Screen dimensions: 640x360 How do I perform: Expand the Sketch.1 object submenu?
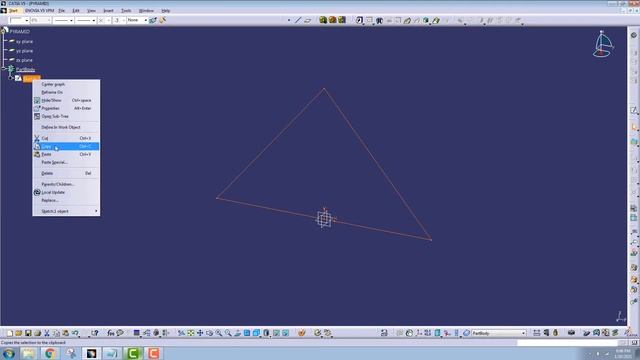tap(66, 211)
